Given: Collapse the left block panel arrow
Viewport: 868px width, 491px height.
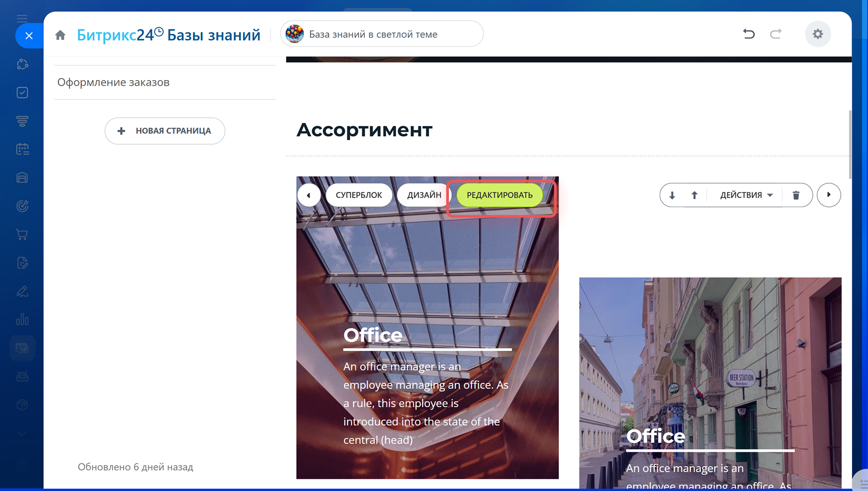Looking at the screenshot, I should (x=309, y=195).
